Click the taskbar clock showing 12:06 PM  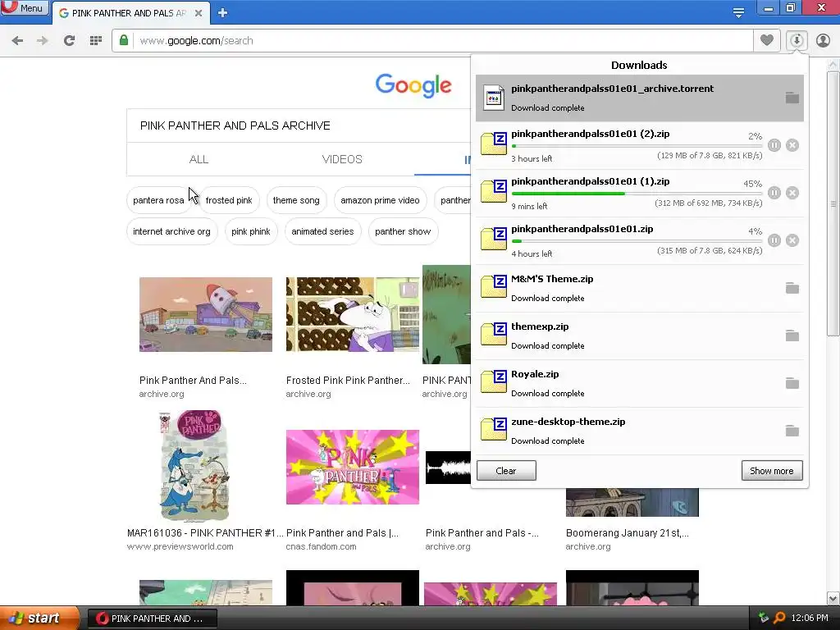(810, 619)
